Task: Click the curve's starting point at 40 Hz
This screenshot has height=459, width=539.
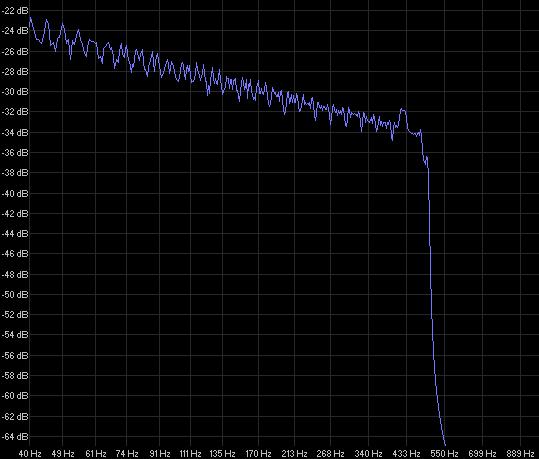Action: [30, 17]
